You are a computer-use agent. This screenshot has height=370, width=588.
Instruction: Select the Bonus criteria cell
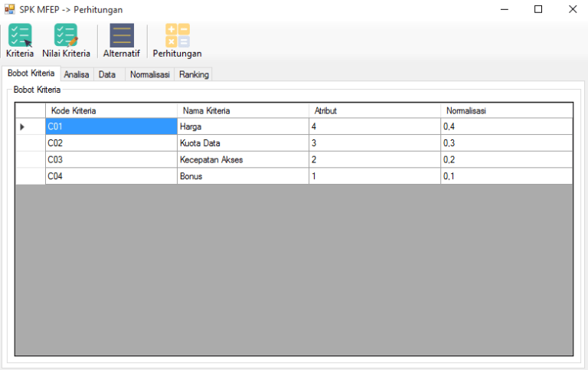pos(243,176)
